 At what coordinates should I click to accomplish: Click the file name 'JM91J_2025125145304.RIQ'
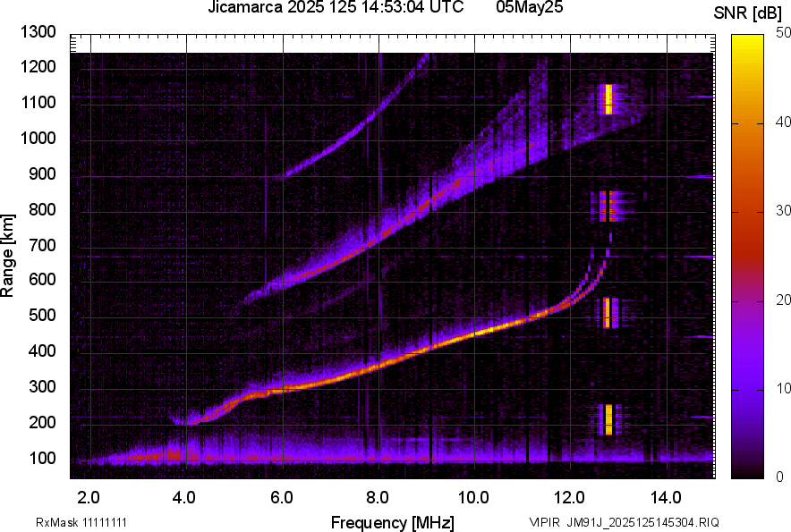coord(642,522)
